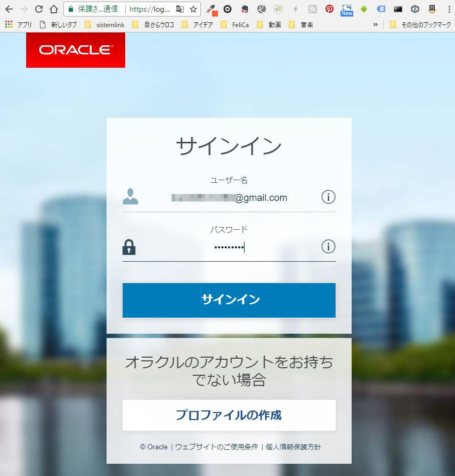Open the browser home page
The width and height of the screenshot is (455, 476).
pos(54,9)
